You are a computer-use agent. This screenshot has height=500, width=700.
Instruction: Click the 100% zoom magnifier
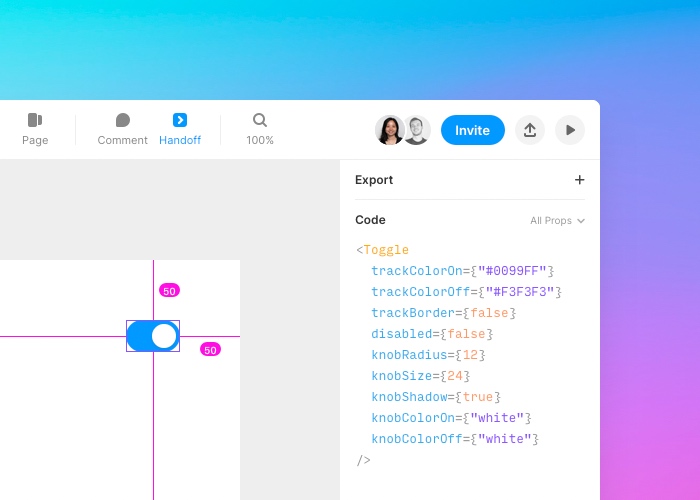[260, 129]
